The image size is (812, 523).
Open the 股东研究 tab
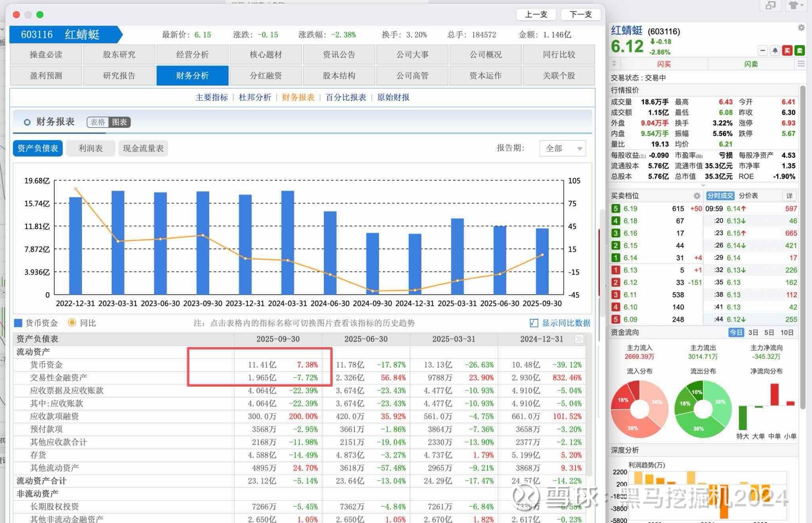click(x=119, y=55)
